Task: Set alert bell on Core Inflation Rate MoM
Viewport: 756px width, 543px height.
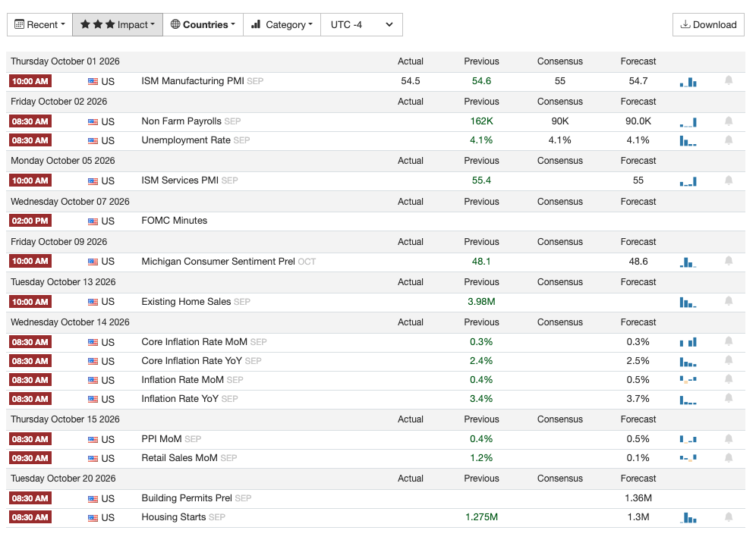Action: (x=729, y=341)
